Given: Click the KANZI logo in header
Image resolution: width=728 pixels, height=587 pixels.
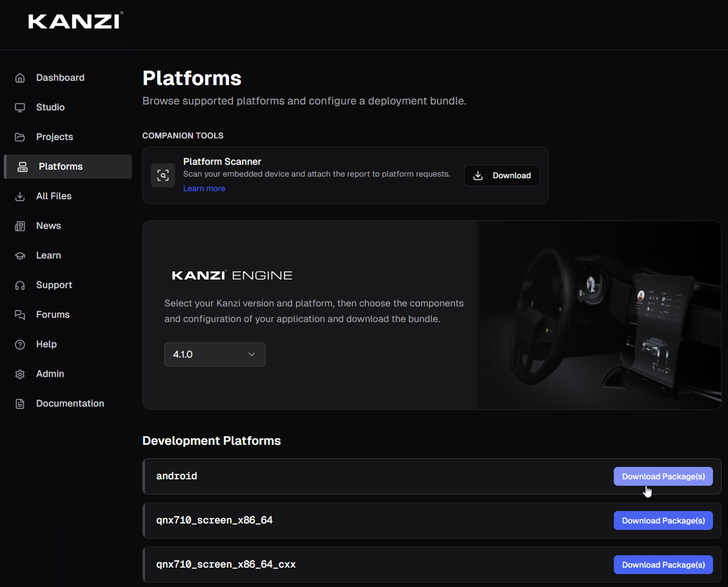Looking at the screenshot, I should point(75,21).
